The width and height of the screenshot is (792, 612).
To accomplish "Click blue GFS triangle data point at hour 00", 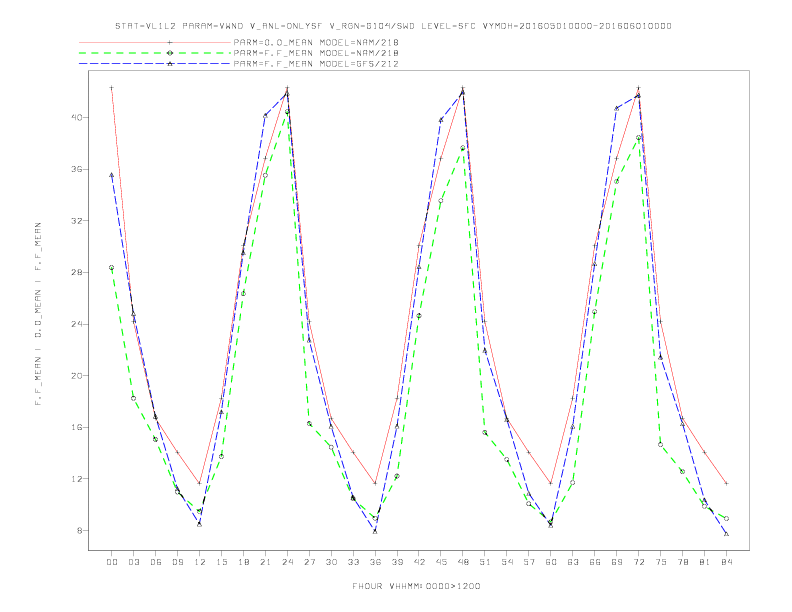I will click(x=112, y=175).
